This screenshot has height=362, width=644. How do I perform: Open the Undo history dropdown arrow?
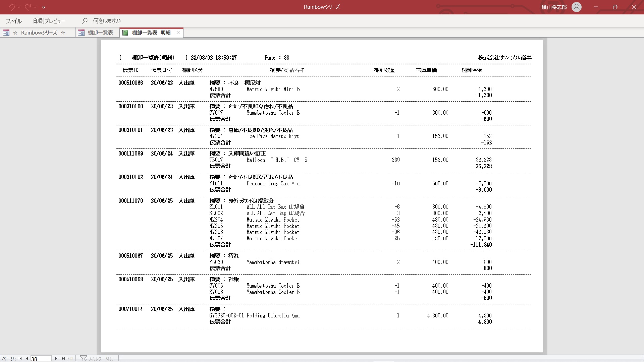(19, 7)
